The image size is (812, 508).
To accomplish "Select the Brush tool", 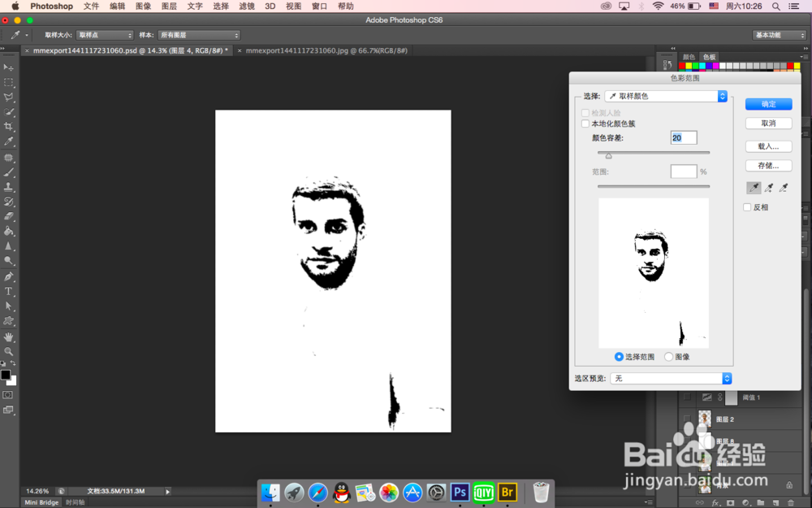I will coord(9,173).
